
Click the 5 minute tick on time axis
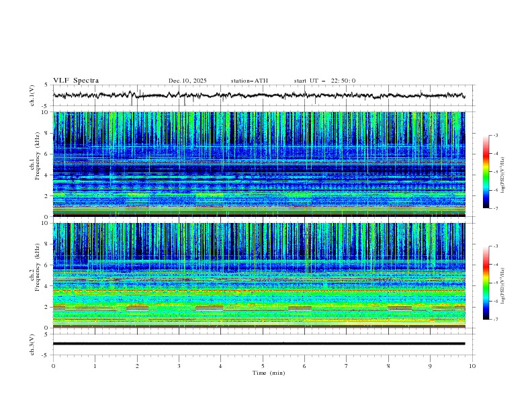click(x=263, y=365)
